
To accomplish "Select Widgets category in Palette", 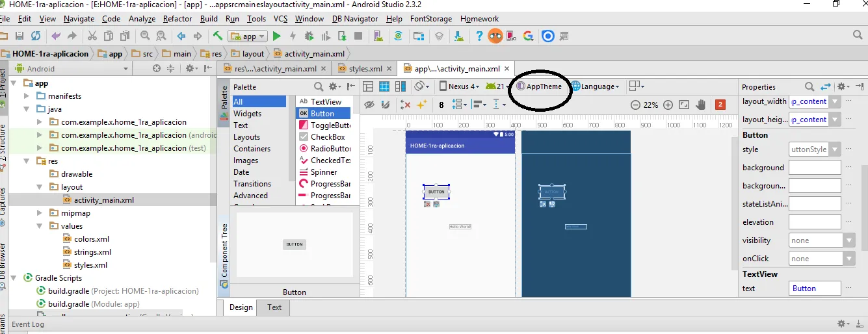I will (x=247, y=114).
